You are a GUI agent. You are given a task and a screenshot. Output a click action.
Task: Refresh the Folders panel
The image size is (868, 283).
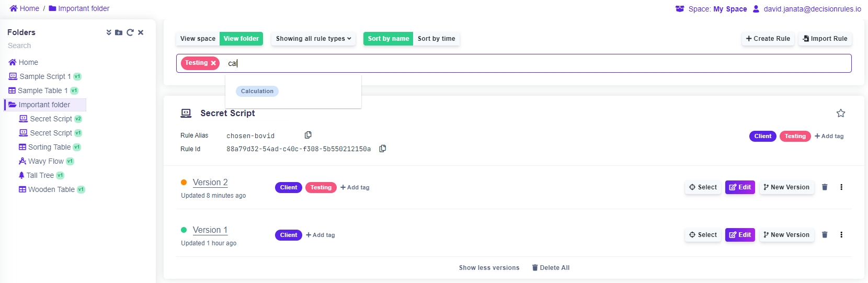click(130, 32)
